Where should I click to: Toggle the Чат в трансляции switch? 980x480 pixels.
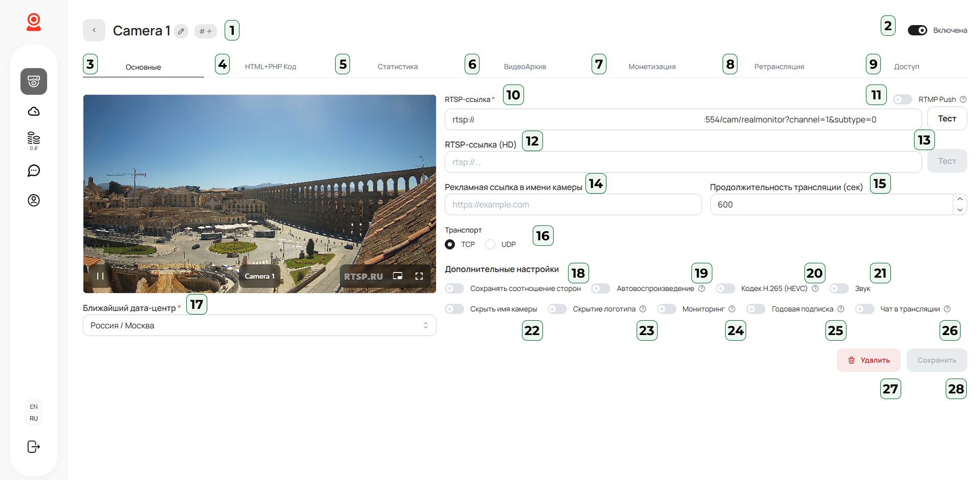(865, 309)
